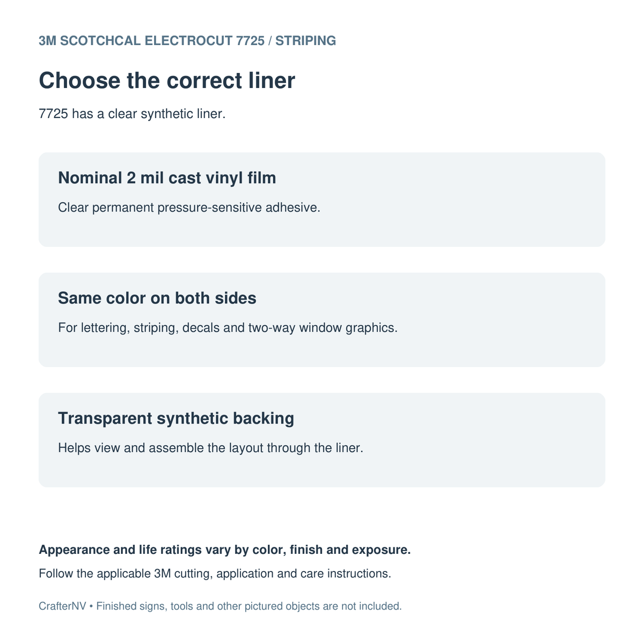Click the clear permanent pressure-sensitive adhesive text
Viewport: 644px width, 644px height.
[189, 207]
